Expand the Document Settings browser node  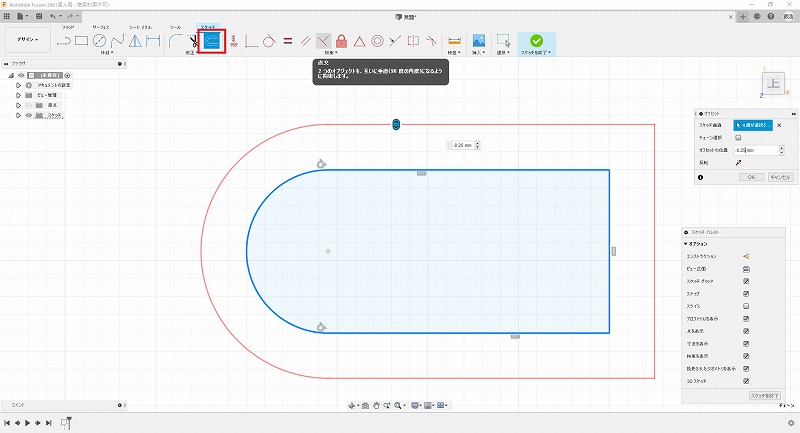18,85
